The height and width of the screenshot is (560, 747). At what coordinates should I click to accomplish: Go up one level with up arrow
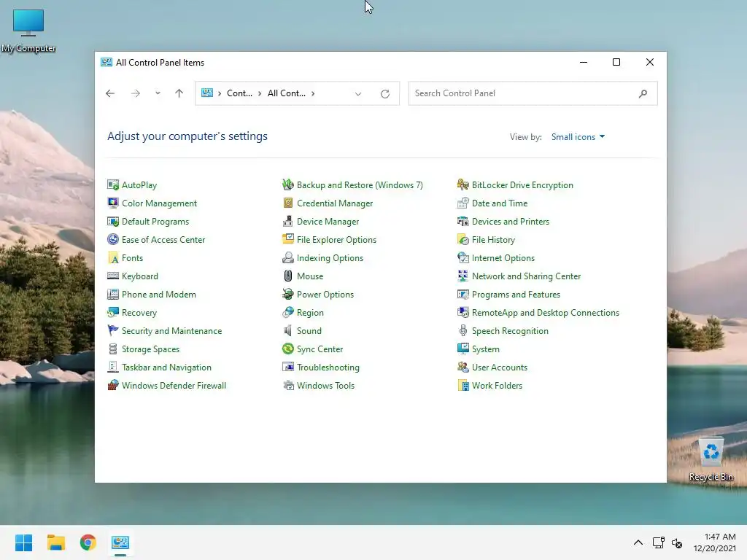coord(179,93)
